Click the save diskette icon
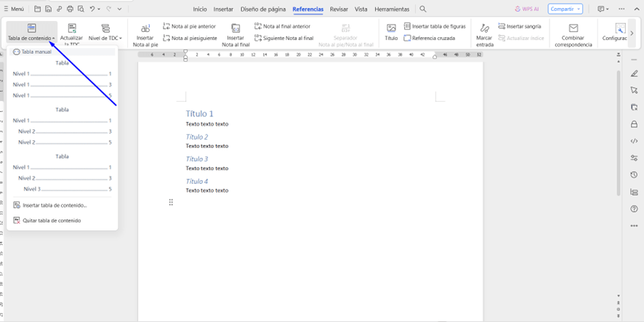 click(x=49, y=9)
